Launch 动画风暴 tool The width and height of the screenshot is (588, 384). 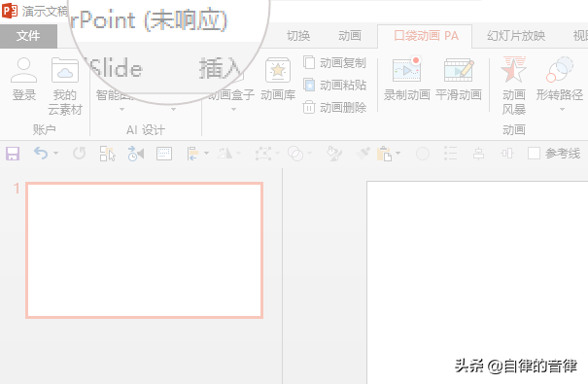(x=514, y=86)
